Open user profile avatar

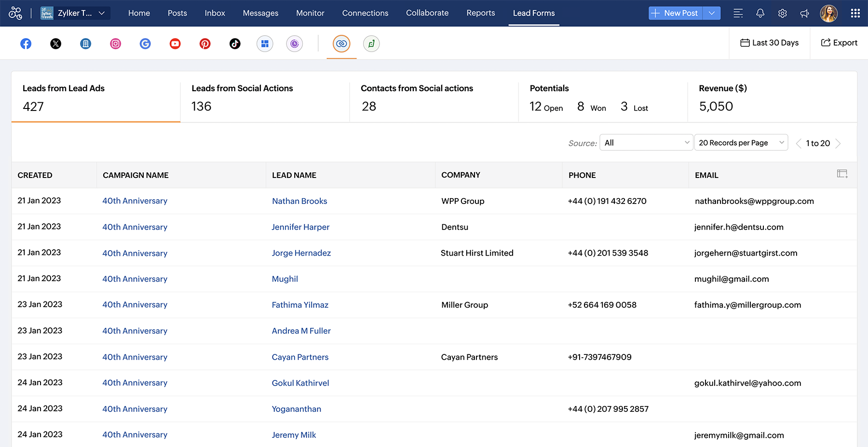pos(829,14)
